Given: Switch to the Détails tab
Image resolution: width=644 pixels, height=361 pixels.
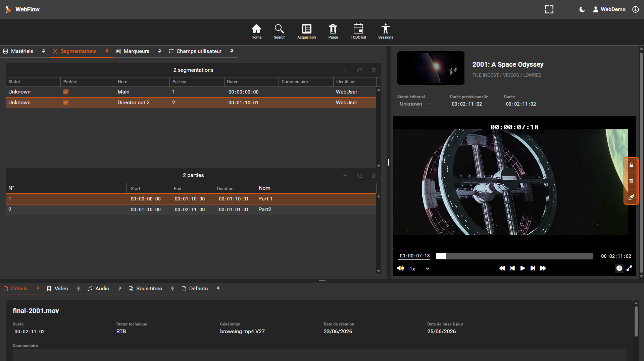Looking at the screenshot, I should [x=15, y=289].
